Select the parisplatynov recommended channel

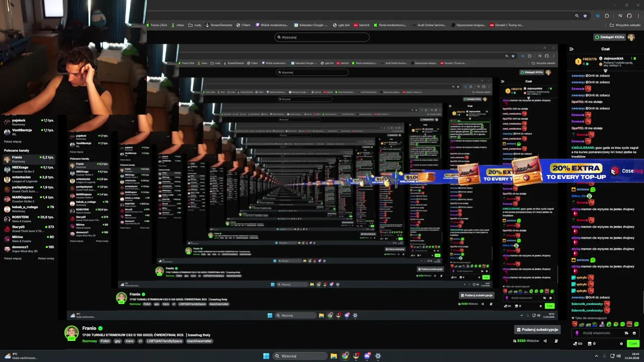29,189
